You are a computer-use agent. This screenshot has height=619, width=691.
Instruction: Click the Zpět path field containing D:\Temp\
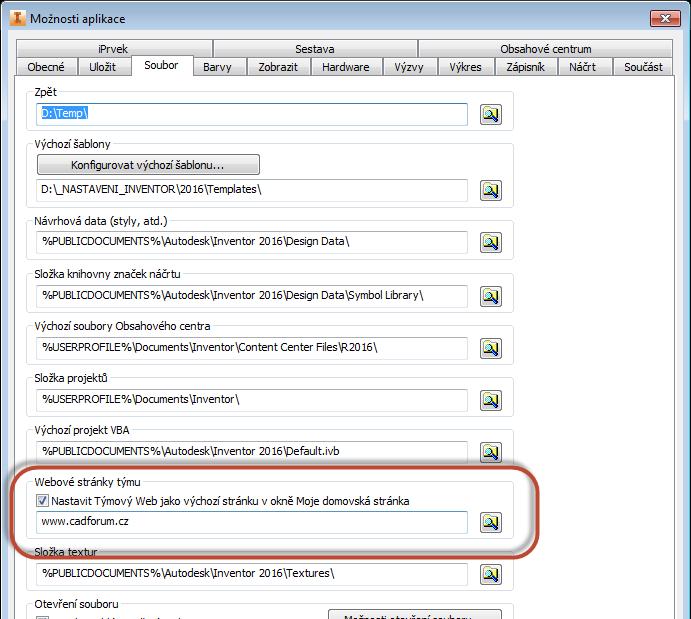pyautogui.click(x=252, y=114)
